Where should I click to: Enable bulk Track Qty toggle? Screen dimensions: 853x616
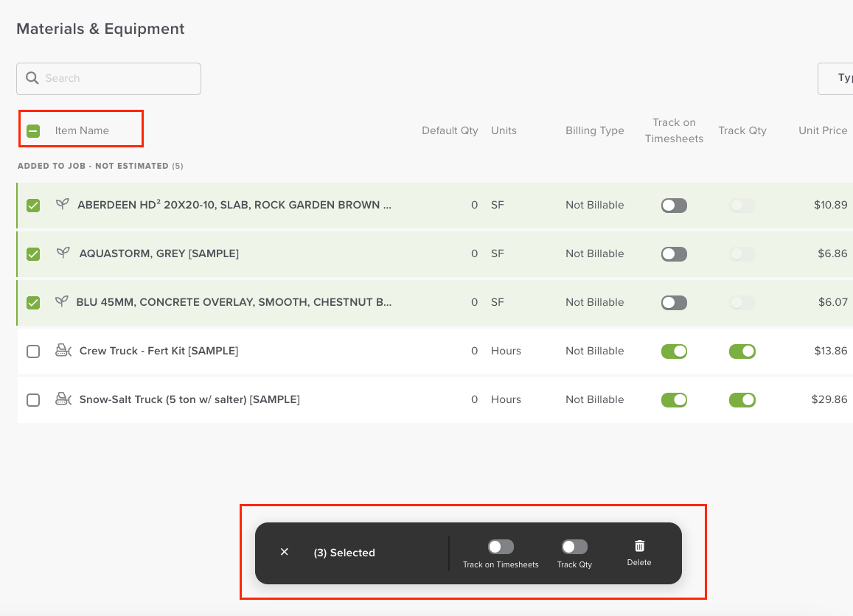[574, 547]
